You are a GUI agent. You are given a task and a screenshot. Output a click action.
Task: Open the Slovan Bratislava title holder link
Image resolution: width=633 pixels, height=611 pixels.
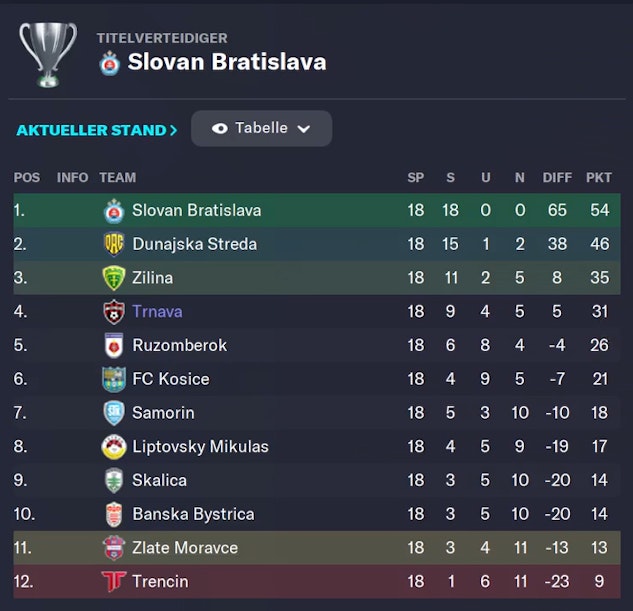tap(226, 62)
